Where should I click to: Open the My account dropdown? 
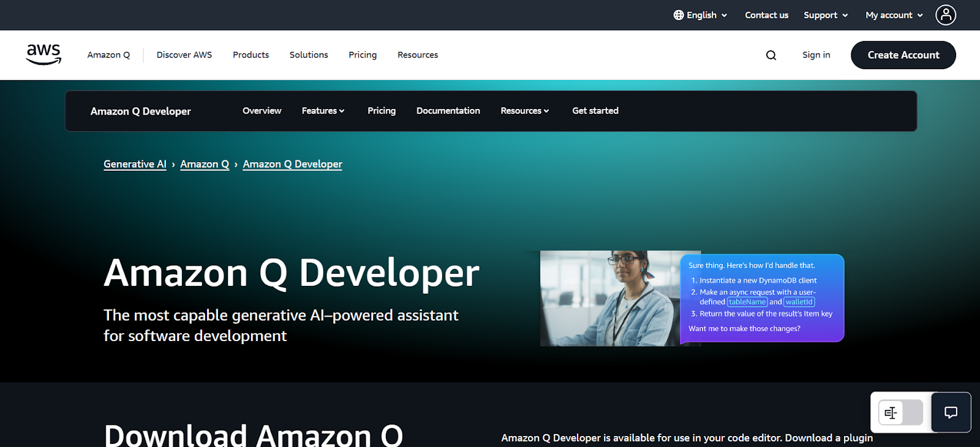click(894, 15)
